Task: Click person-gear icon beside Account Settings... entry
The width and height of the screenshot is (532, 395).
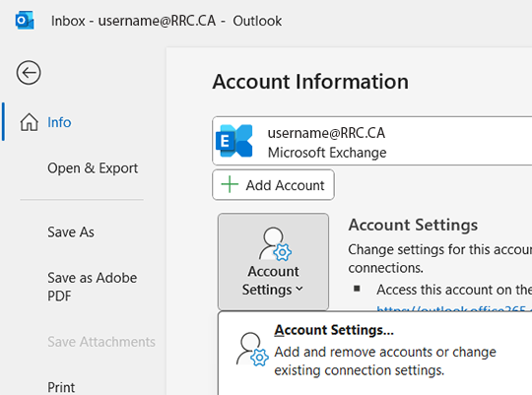Action: point(252,350)
